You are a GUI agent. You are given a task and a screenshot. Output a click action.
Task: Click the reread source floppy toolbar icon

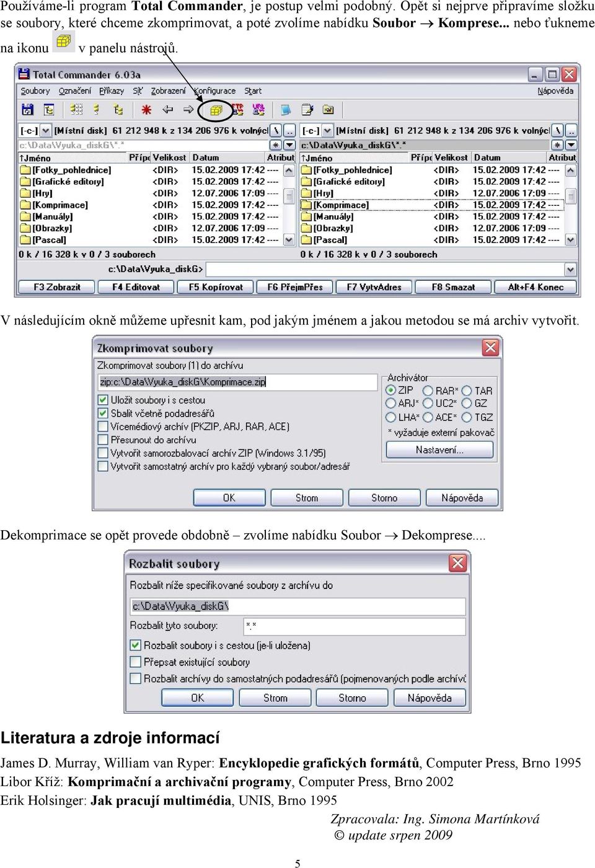coord(27,110)
